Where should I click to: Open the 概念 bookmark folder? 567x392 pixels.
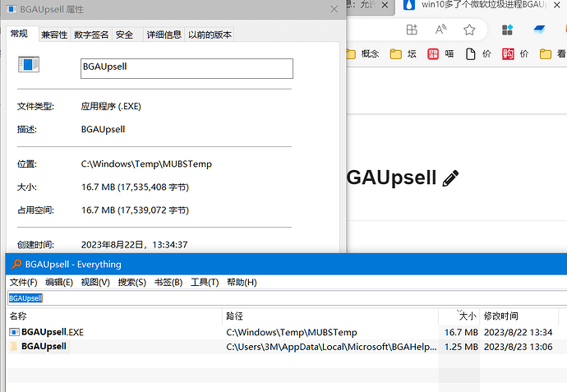(362, 54)
